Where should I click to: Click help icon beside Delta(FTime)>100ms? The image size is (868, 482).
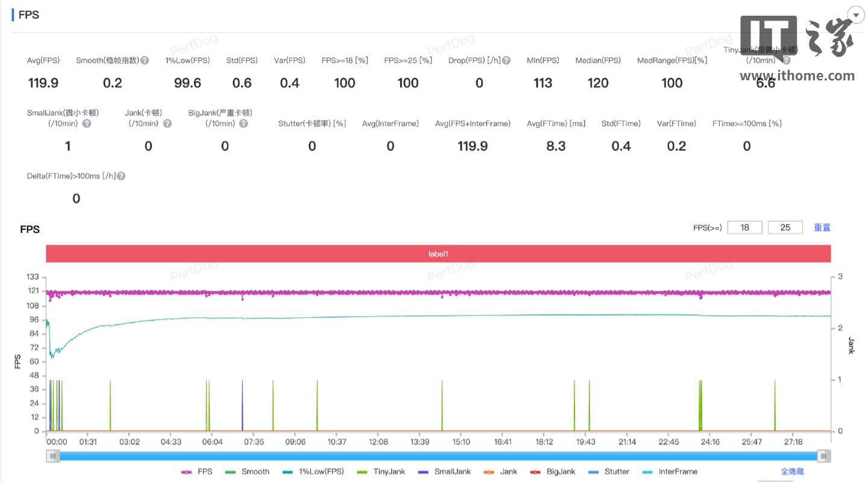tap(121, 176)
